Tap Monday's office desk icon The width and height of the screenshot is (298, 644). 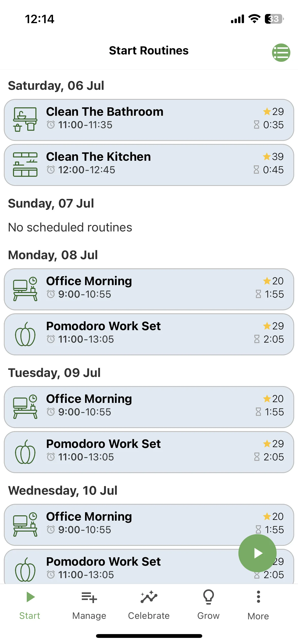(25, 289)
